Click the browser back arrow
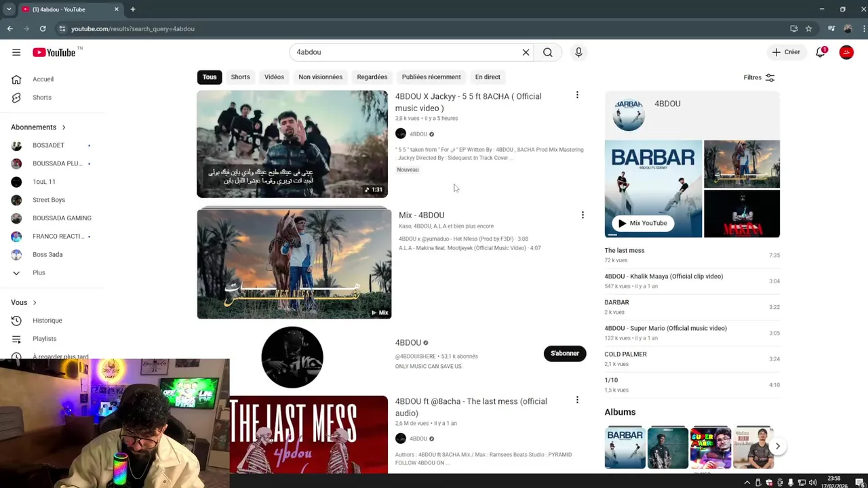The image size is (868, 488). coord(10,28)
